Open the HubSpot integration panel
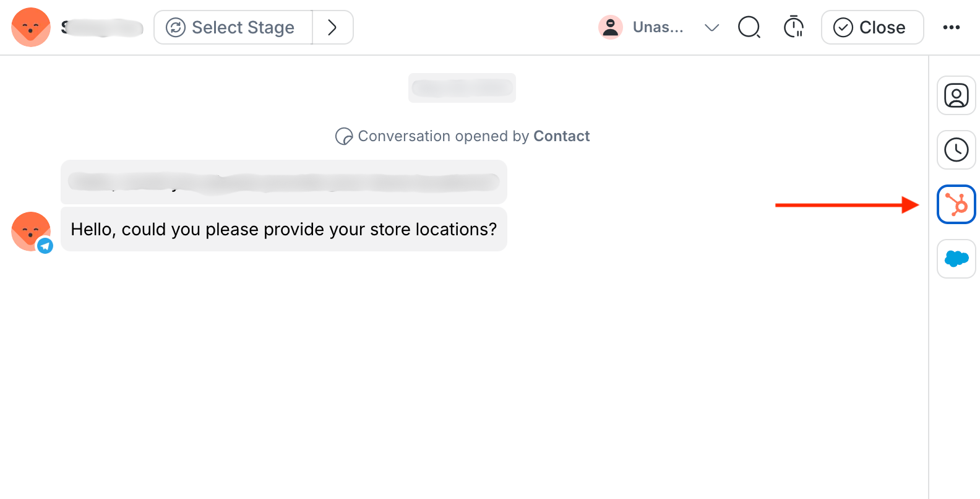Viewport: 980px width, 499px height. pyautogui.click(x=956, y=204)
